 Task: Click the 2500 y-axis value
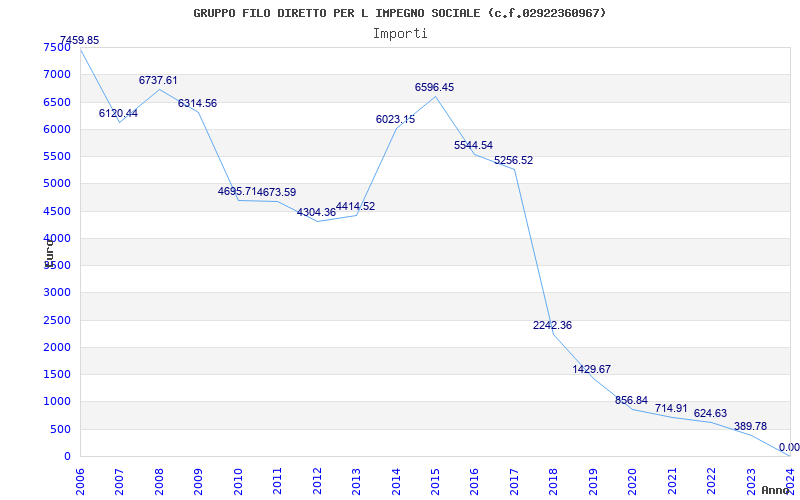click(x=57, y=320)
